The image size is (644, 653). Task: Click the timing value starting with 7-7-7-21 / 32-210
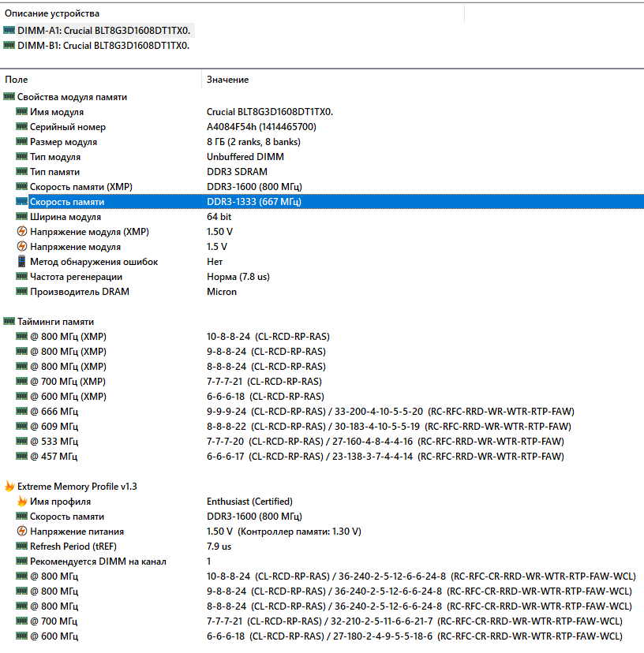(x=414, y=621)
